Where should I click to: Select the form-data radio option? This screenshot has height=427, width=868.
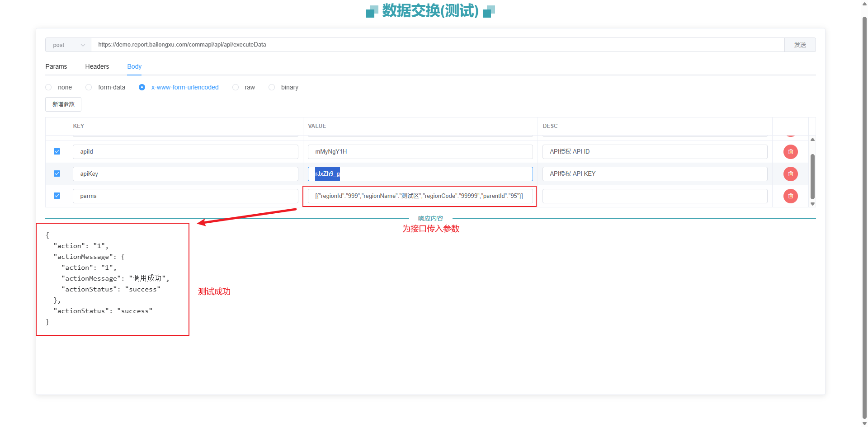point(89,87)
